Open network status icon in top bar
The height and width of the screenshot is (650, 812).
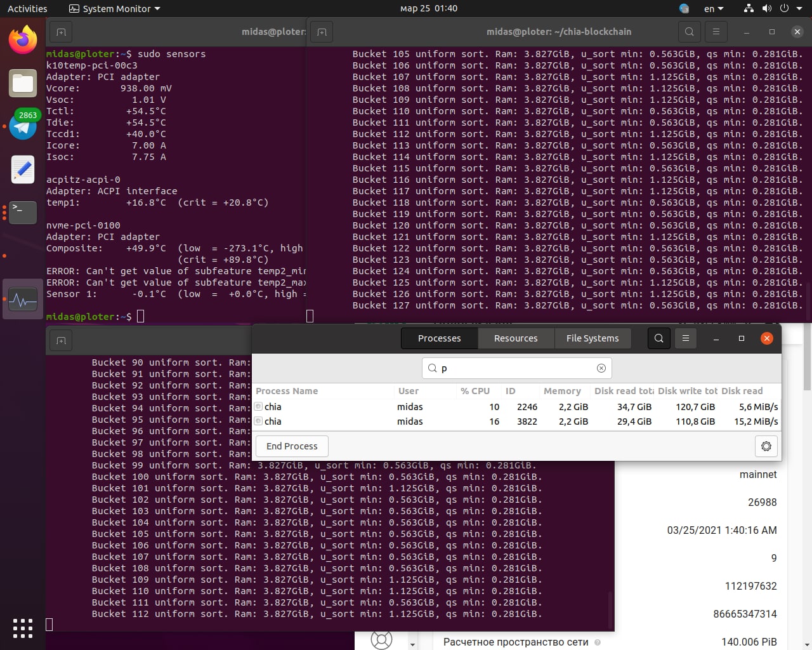point(749,9)
